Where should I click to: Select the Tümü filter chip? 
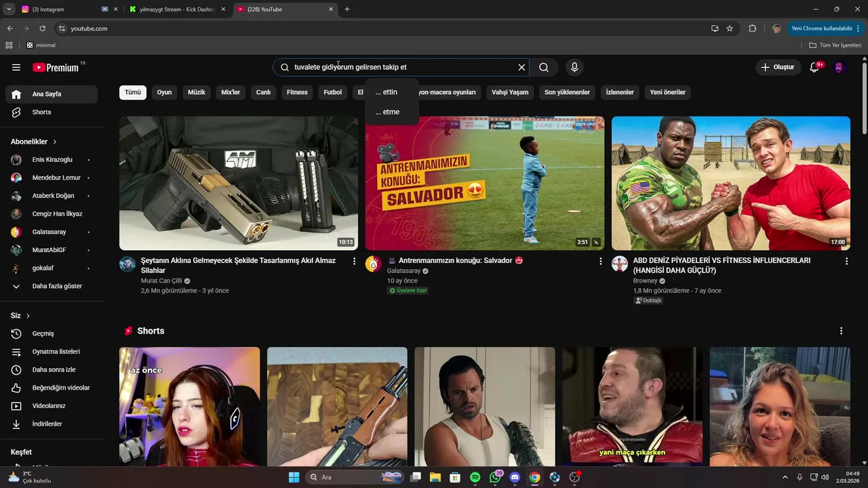tap(133, 92)
